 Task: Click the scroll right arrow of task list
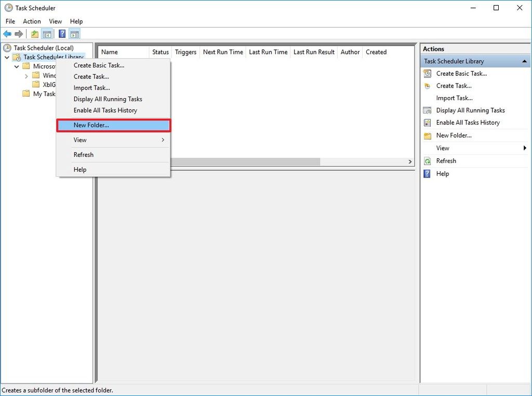[410, 162]
